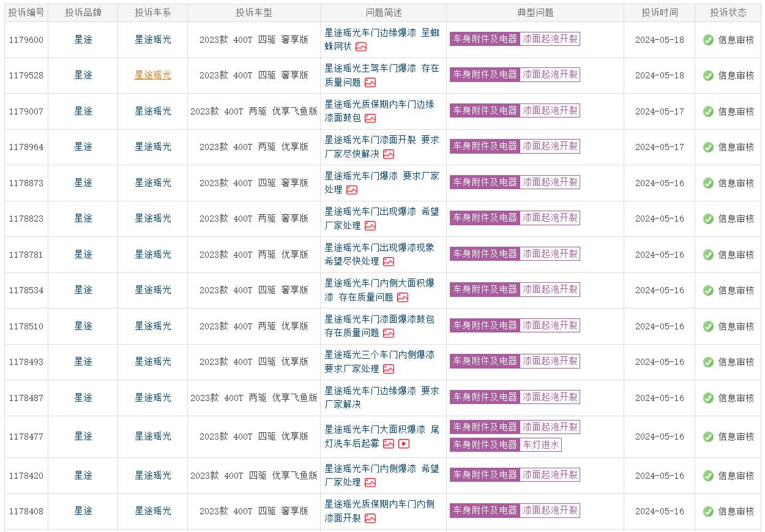
Task: Click the photo icon in complaint 1178408
Action: pos(370,519)
